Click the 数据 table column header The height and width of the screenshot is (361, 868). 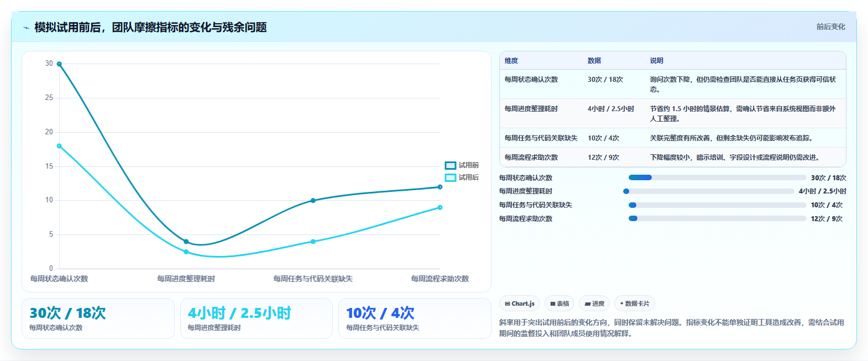point(594,61)
